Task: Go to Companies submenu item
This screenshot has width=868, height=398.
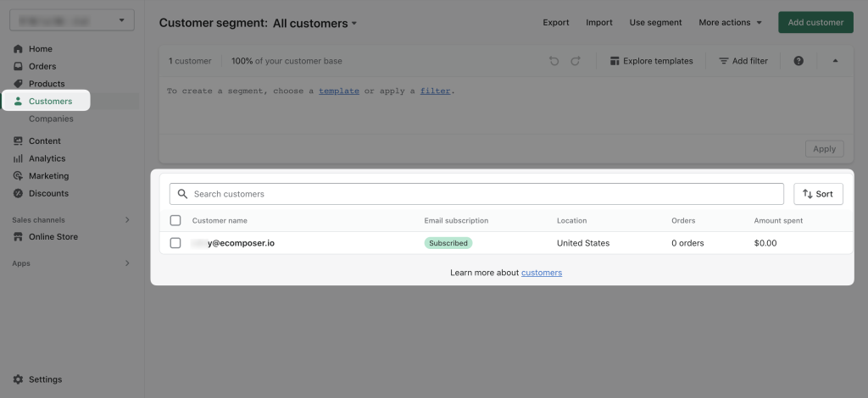Action: pyautogui.click(x=51, y=119)
